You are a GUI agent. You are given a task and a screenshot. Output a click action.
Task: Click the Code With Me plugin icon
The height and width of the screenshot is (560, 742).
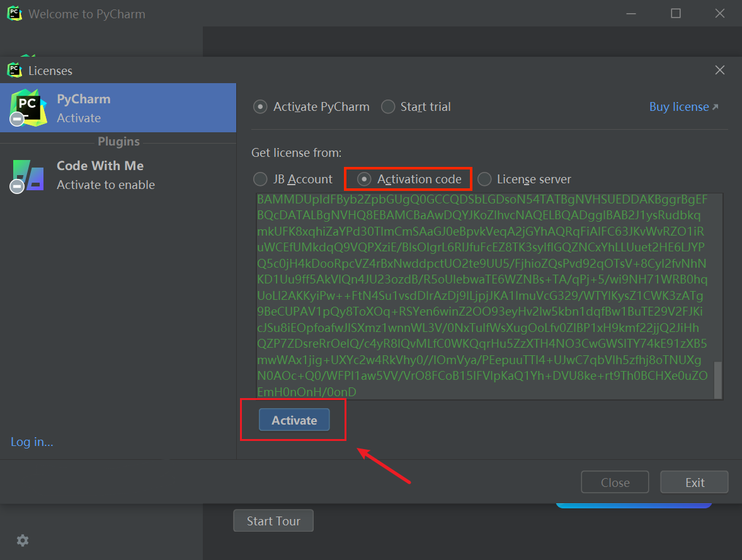coord(28,176)
